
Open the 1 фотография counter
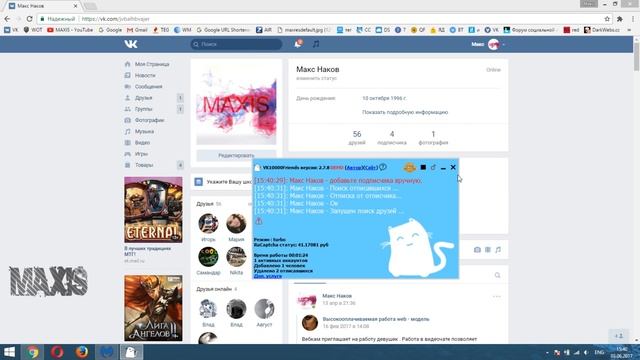433,138
